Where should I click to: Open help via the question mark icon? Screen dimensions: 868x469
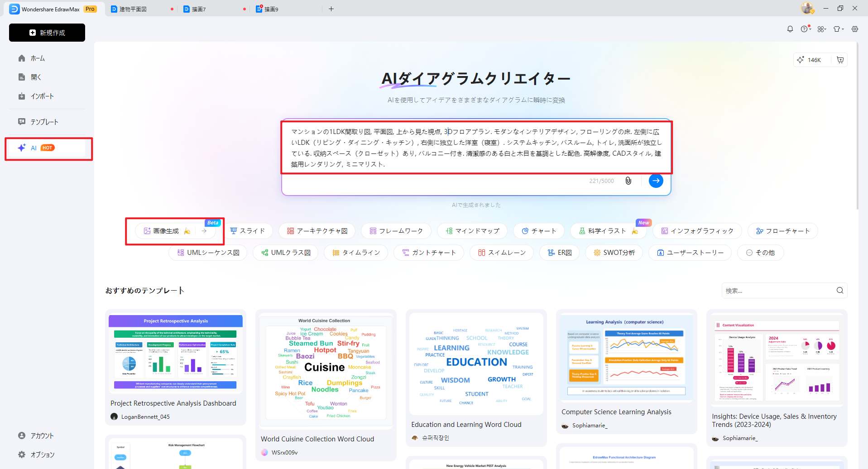(805, 29)
